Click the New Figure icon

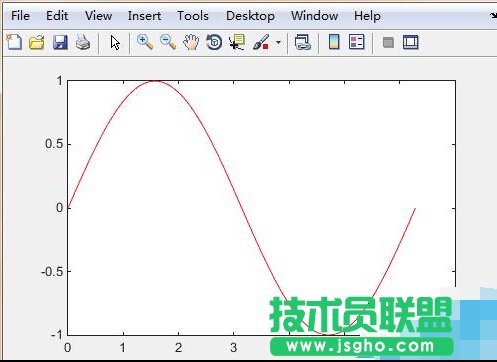click(14, 42)
